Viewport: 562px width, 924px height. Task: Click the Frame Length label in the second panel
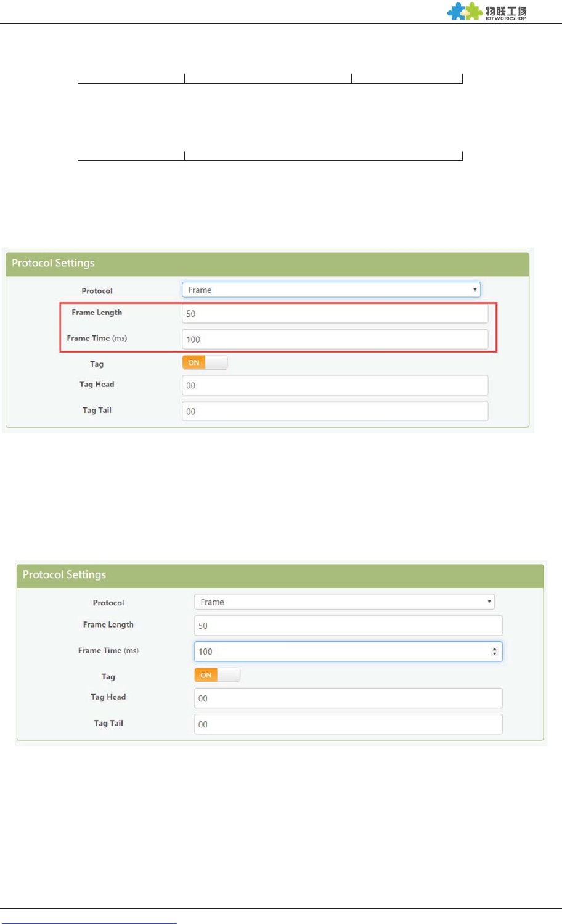(108, 625)
